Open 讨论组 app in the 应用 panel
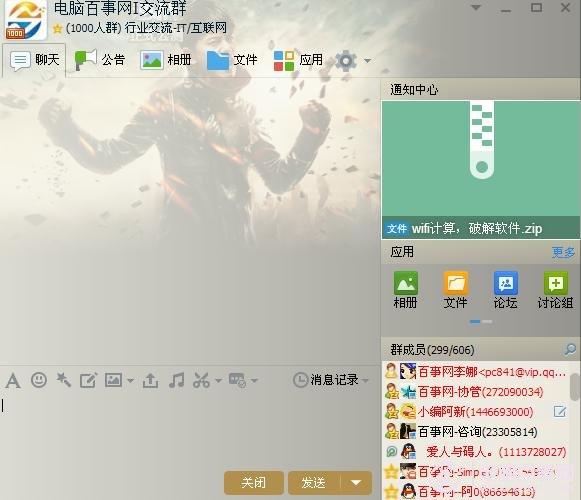 pos(555,290)
